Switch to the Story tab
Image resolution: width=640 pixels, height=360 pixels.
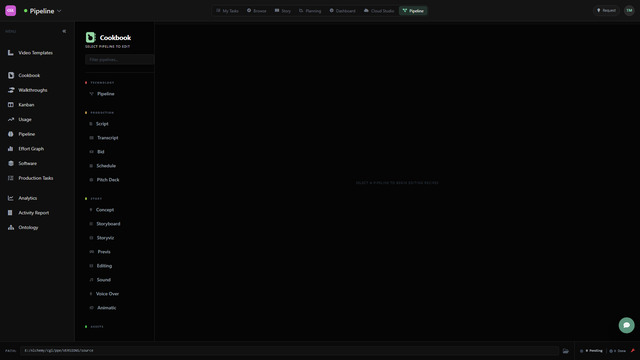click(282, 11)
